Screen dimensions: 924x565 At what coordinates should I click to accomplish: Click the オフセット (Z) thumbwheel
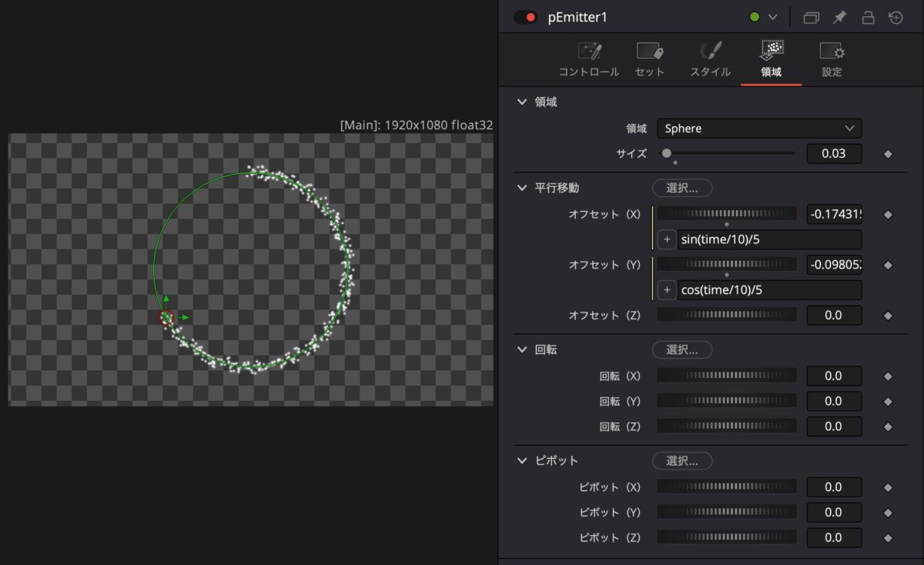pyautogui.click(x=727, y=315)
